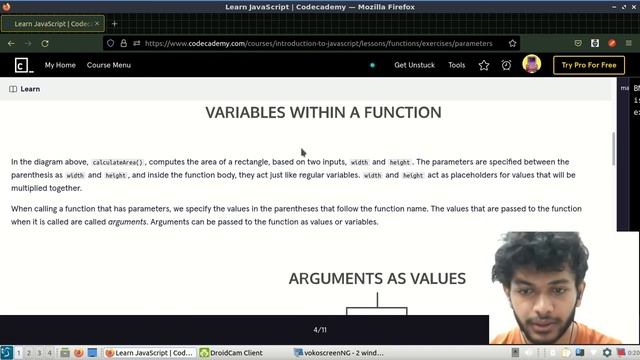640x360 pixels.
Task: Switch to workspace 2 in taskbar
Action: (29, 353)
